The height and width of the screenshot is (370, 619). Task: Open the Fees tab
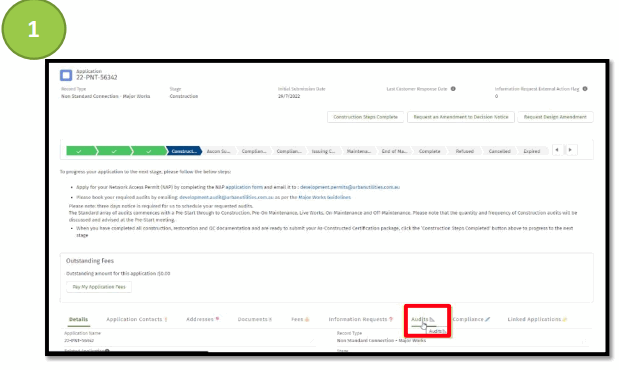pyautogui.click(x=300, y=319)
